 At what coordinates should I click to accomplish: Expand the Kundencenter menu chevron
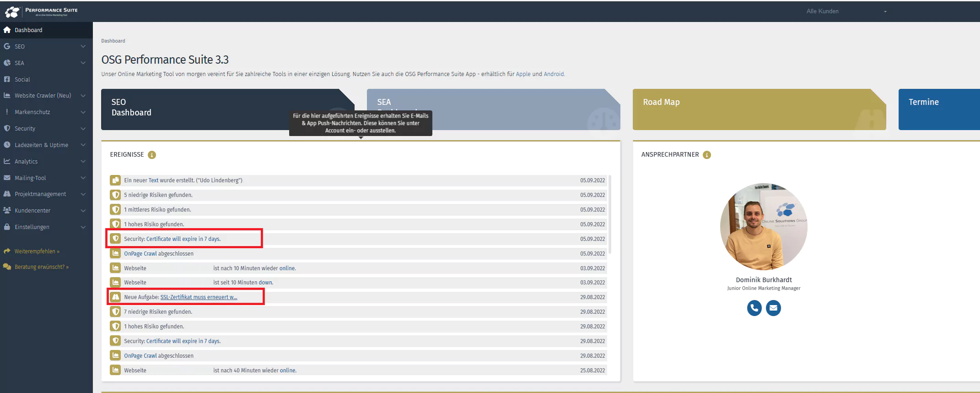pos(83,211)
